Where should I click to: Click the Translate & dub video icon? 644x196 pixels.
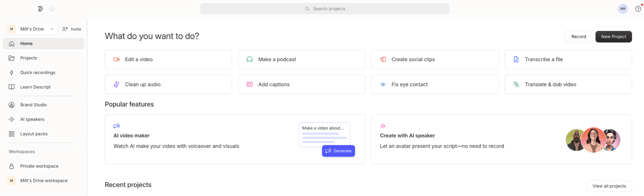(x=516, y=85)
